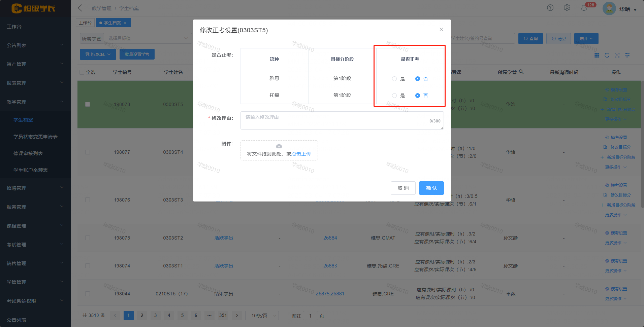Click 点击上传 to upload an attachment

click(301, 153)
